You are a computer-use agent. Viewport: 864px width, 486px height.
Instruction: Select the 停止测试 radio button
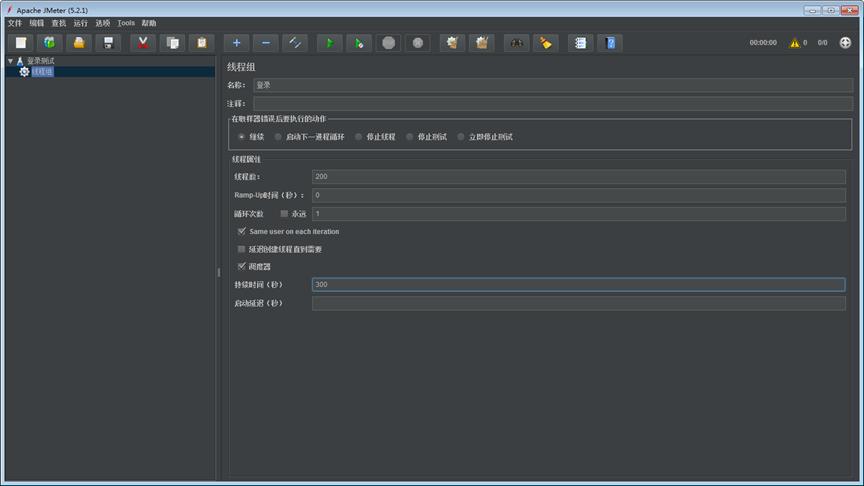coord(409,137)
